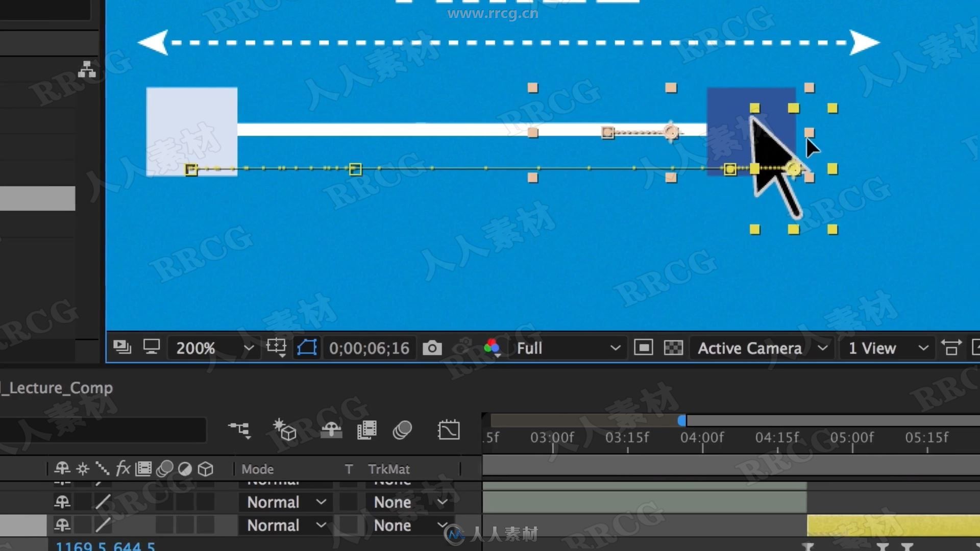Open the Active Camera view dropdown

762,348
